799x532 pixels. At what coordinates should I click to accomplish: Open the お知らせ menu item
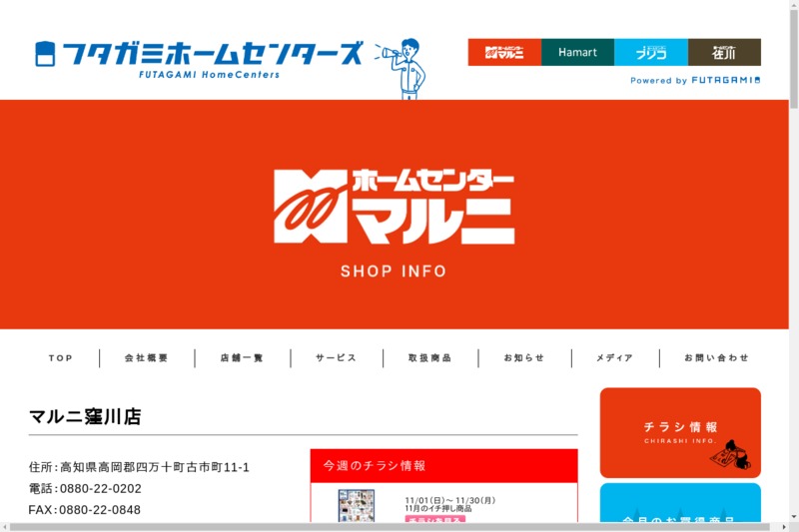(524, 358)
